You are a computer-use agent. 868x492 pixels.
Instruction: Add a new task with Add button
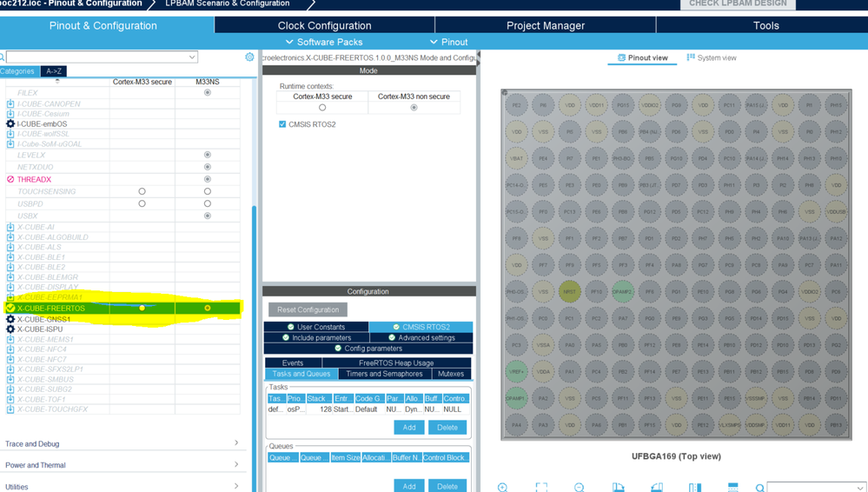(409, 427)
